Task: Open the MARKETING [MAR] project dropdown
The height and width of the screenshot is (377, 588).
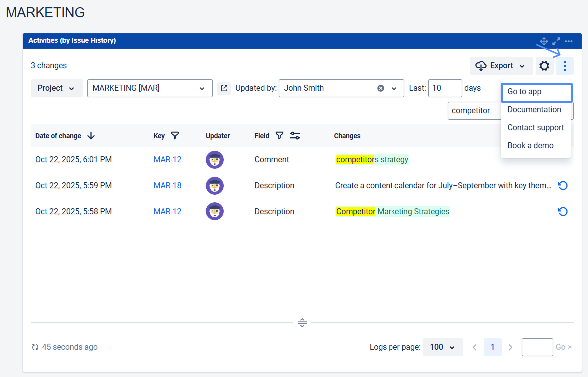Action: tap(150, 88)
